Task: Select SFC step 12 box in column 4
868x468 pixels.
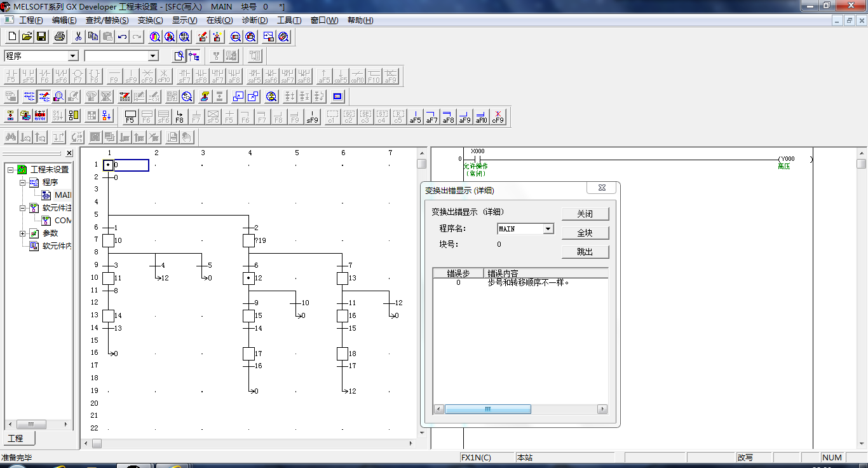Action: (x=248, y=278)
